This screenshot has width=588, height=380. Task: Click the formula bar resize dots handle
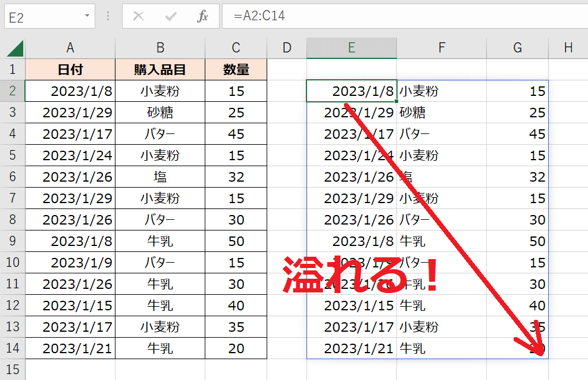pos(108,16)
